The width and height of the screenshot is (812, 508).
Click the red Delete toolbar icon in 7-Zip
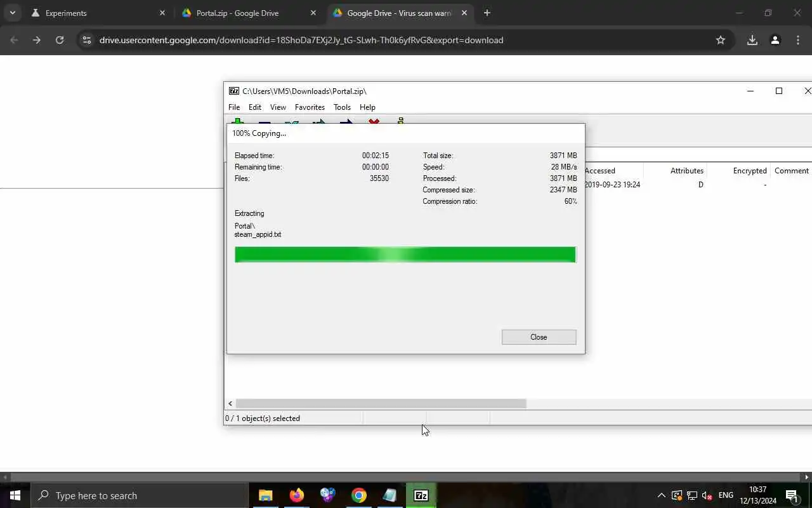[374, 121]
